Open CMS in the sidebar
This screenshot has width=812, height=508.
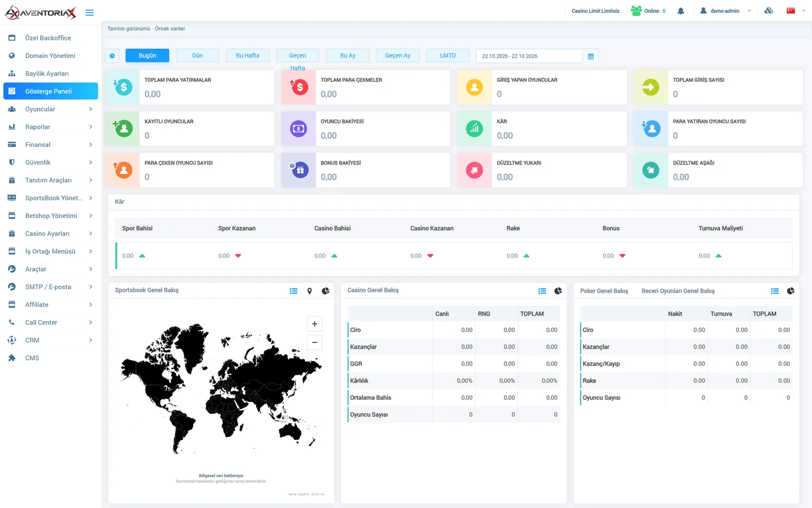pos(51,358)
